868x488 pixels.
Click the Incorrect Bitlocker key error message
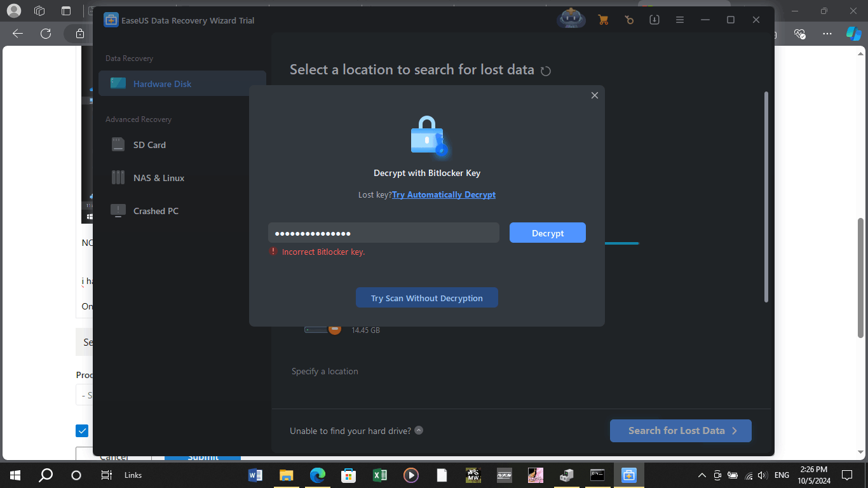tap(323, 252)
